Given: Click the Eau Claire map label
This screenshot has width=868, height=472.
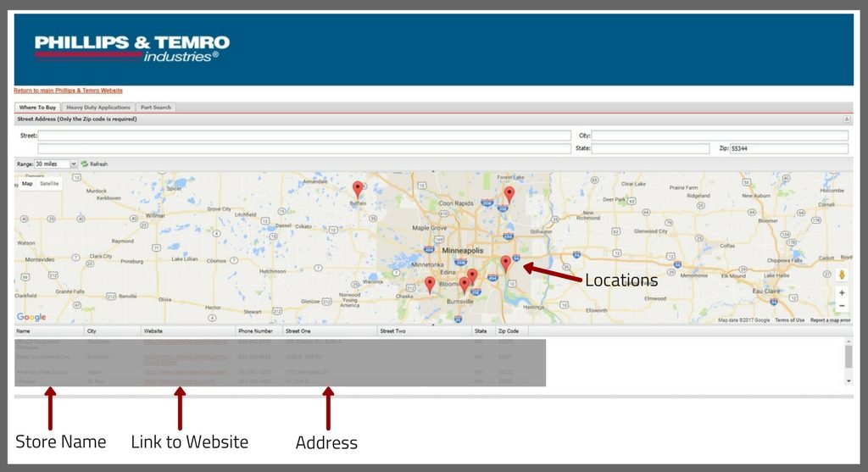Looking at the screenshot, I should click(x=766, y=291).
